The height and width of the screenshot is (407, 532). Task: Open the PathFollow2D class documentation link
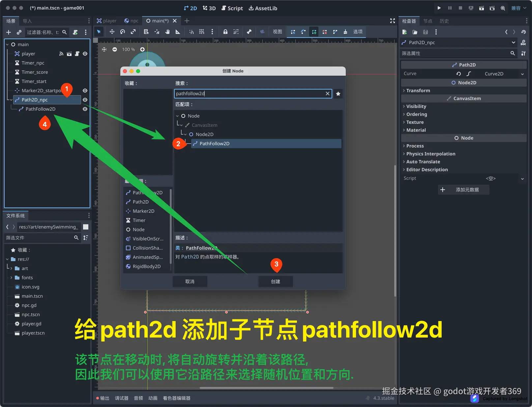tap(201, 248)
